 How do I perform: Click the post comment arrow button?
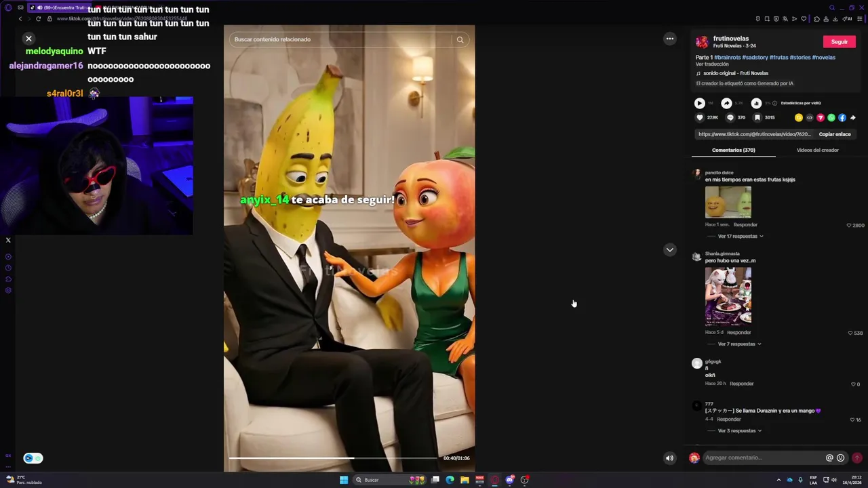(857, 458)
